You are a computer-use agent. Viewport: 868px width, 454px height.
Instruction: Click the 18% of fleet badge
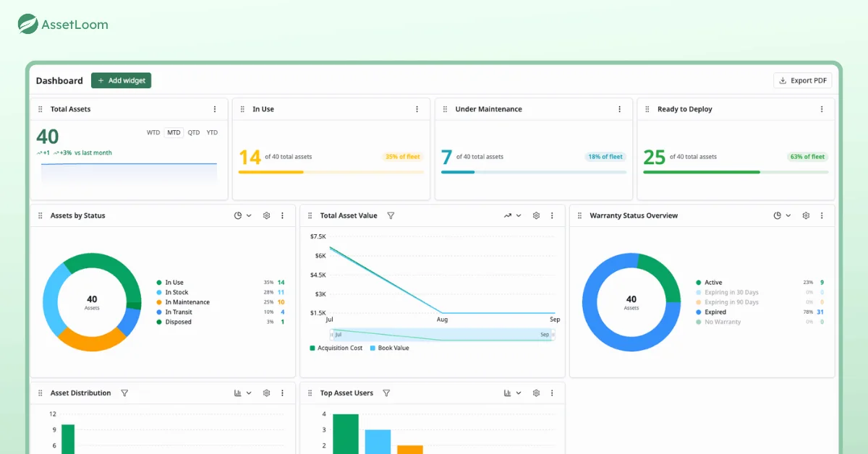click(605, 157)
